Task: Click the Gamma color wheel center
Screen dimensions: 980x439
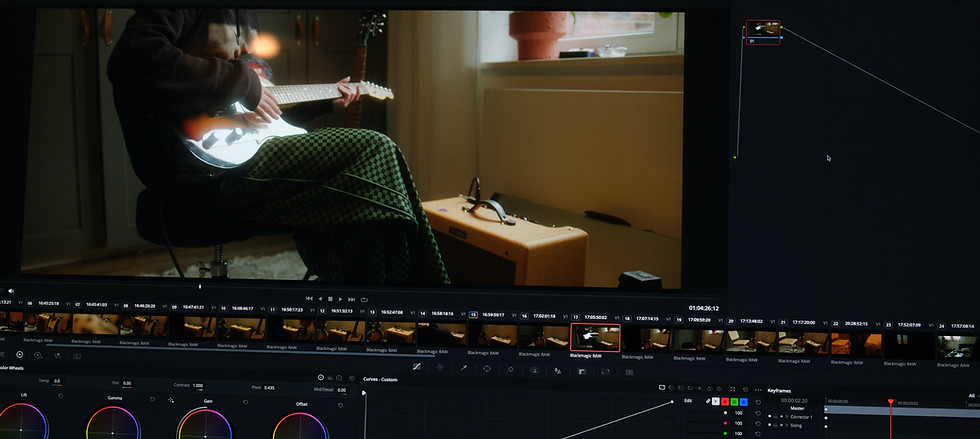Action: [112, 433]
